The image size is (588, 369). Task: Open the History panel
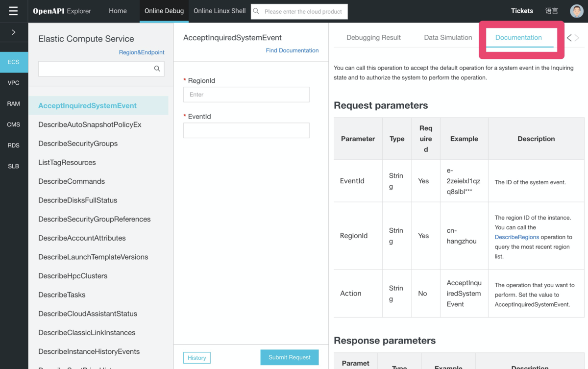click(x=196, y=358)
